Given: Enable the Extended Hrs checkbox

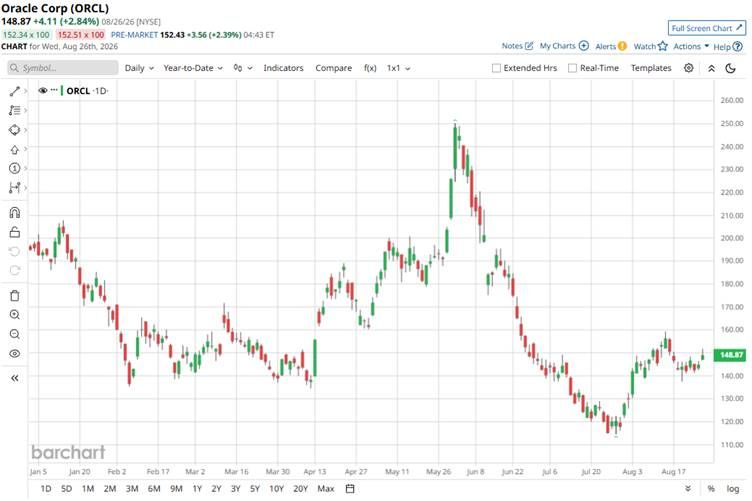Looking at the screenshot, I should point(496,68).
